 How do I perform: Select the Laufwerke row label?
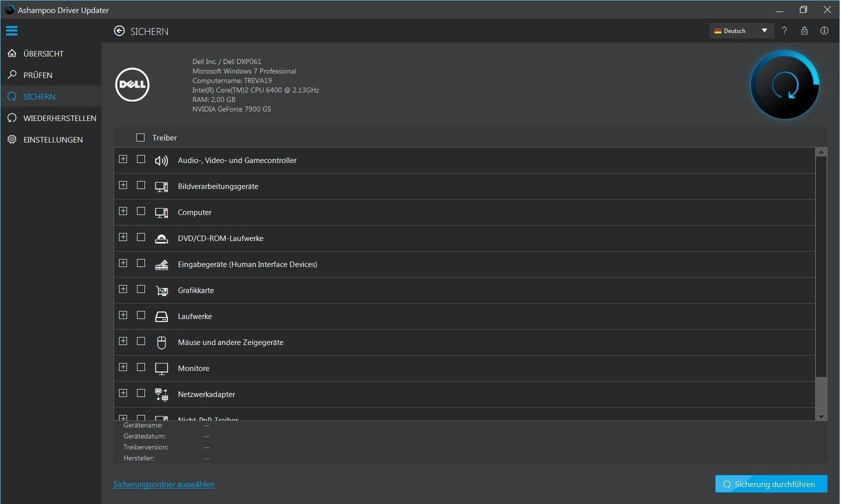(x=195, y=316)
